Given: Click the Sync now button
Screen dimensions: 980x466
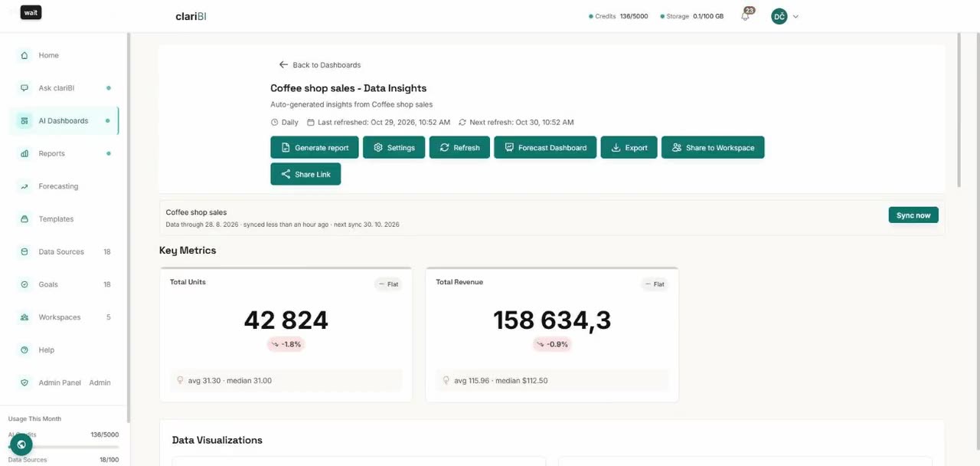Looking at the screenshot, I should click(x=913, y=215).
